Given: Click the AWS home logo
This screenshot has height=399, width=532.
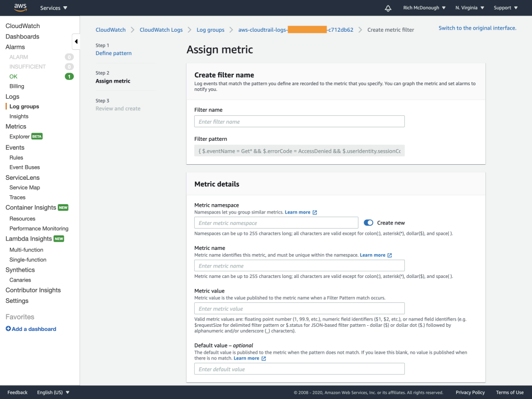Looking at the screenshot, I should pyautogui.click(x=20, y=7).
